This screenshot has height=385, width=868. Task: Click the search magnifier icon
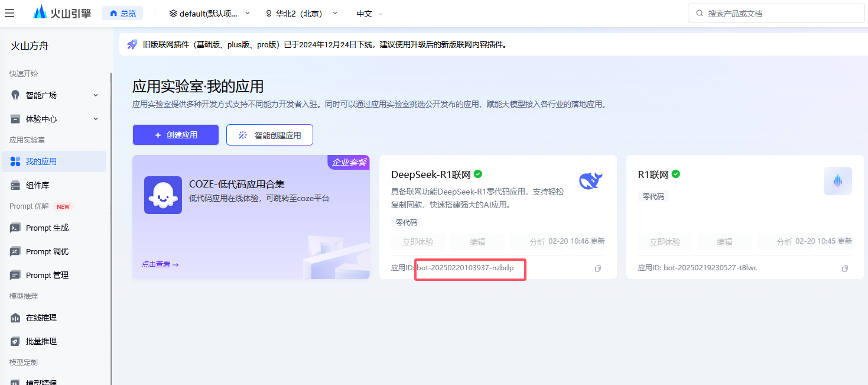coord(699,12)
